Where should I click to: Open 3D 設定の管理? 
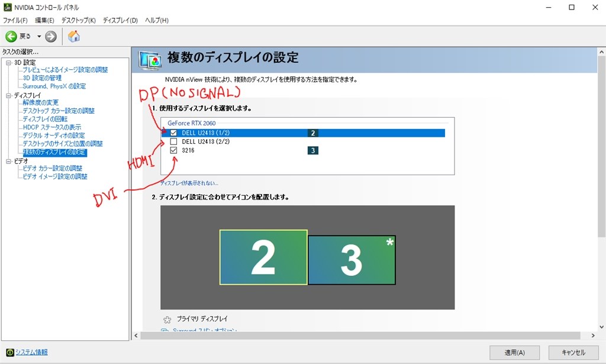coord(42,78)
